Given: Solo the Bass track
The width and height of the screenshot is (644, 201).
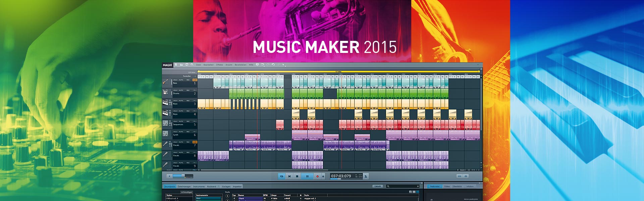Looking at the screenshot, I should click(175, 80).
